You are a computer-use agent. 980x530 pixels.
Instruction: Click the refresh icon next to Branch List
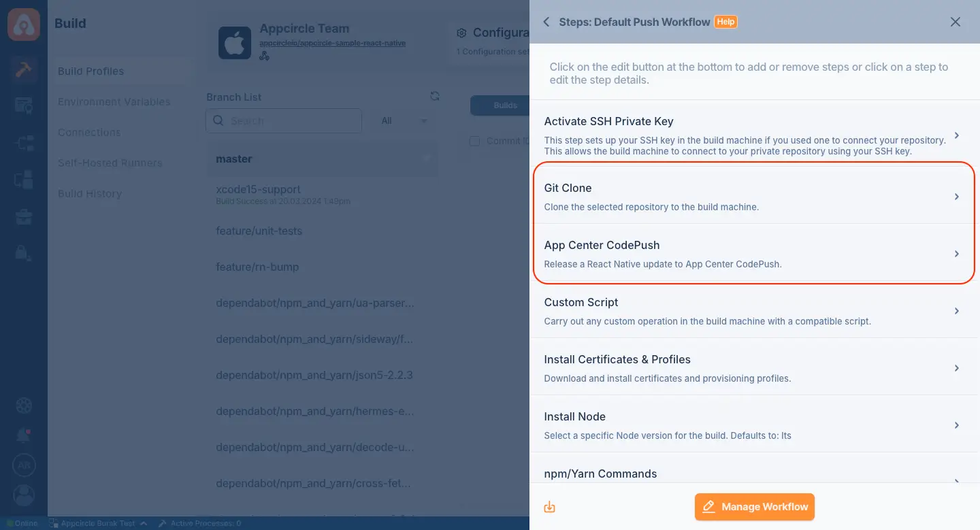(x=435, y=97)
